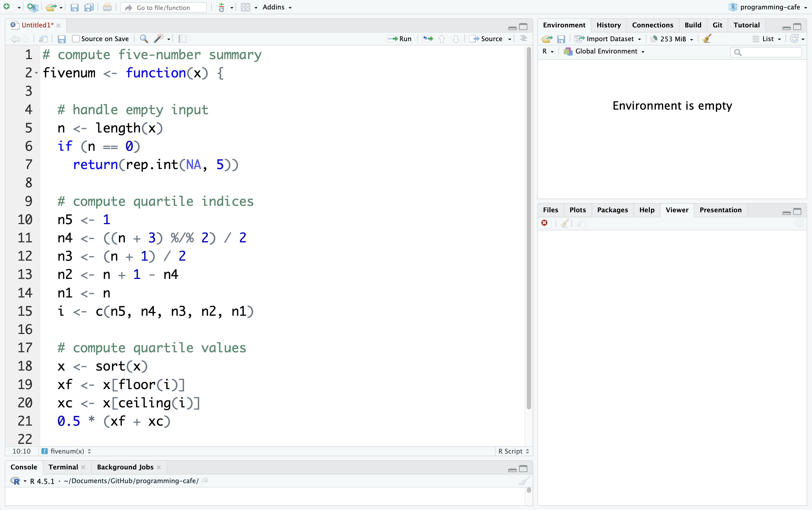Image resolution: width=812 pixels, height=510 pixels.
Task: Enable the Source on Save checkbox
Action: [76, 39]
